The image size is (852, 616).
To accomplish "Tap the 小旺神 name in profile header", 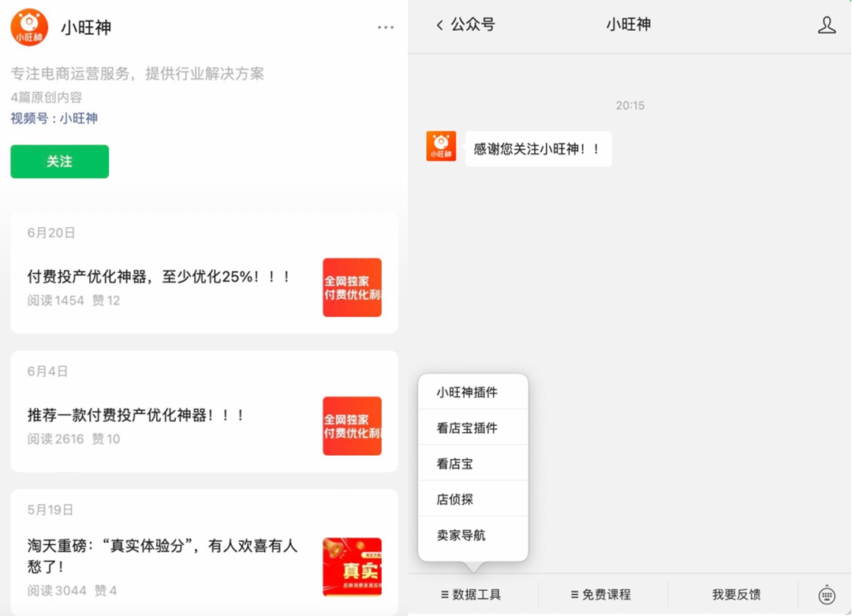I will coord(86,27).
